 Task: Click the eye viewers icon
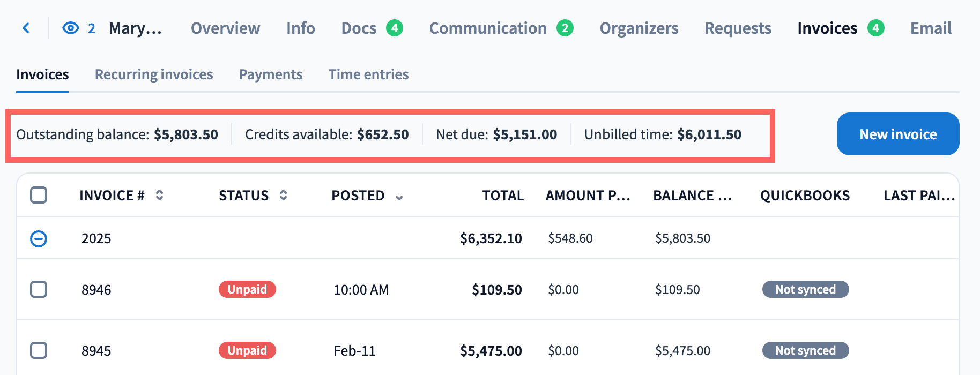tap(71, 28)
